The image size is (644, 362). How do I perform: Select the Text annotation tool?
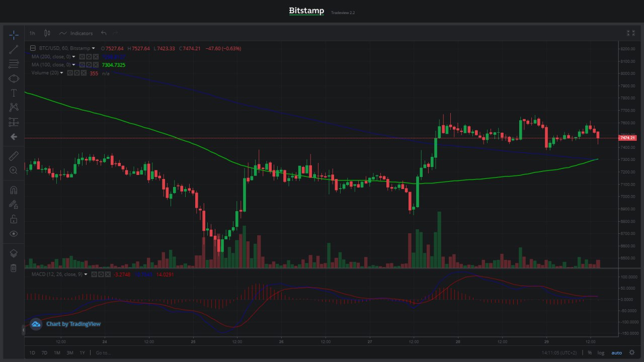click(x=14, y=93)
